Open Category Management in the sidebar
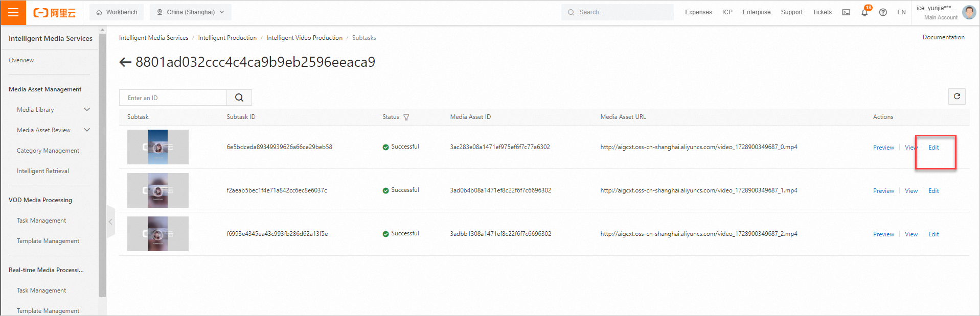This screenshot has height=316, width=980. [48, 151]
